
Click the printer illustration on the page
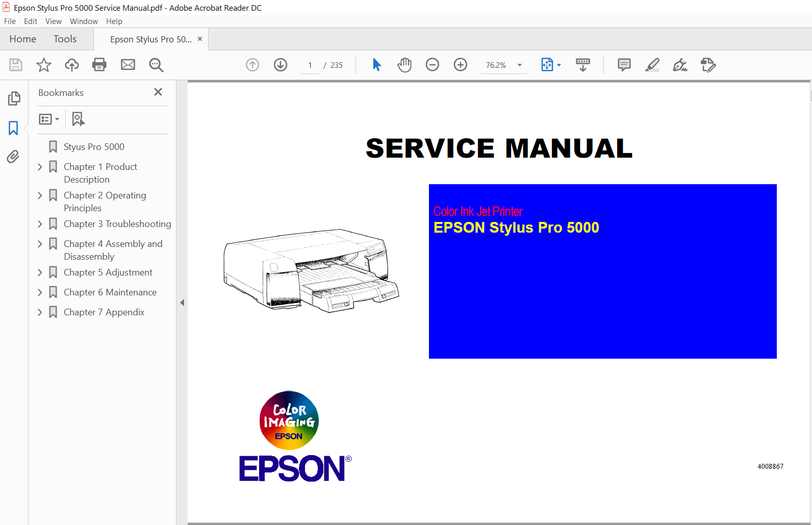click(x=311, y=271)
